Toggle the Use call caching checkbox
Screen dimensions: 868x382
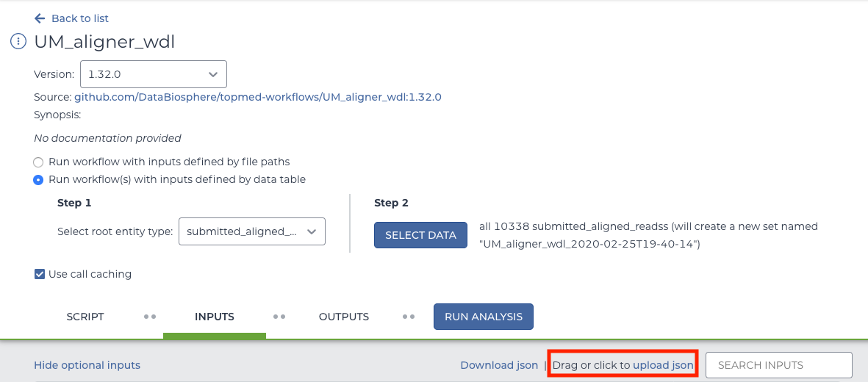pos(39,274)
